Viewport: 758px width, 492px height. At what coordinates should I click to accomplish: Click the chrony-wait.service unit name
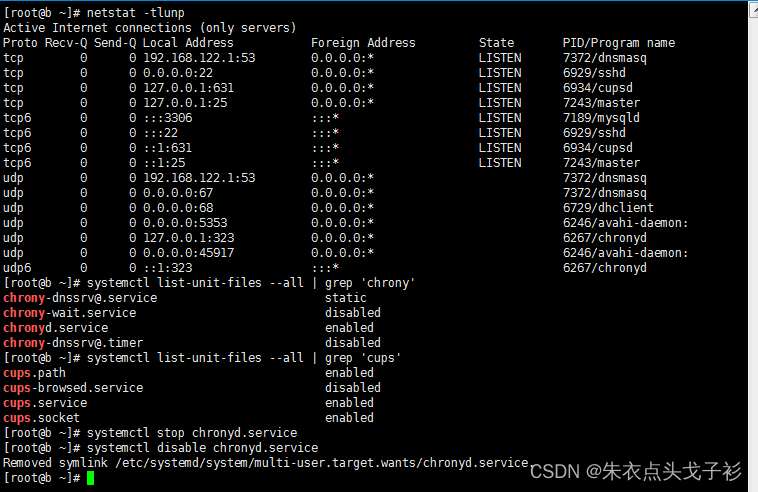point(69,313)
